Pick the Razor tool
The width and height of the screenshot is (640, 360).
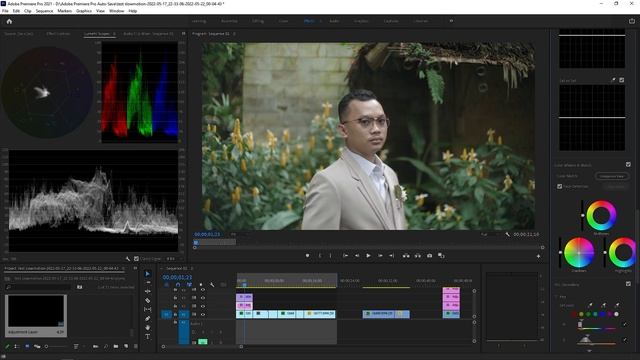(147, 300)
